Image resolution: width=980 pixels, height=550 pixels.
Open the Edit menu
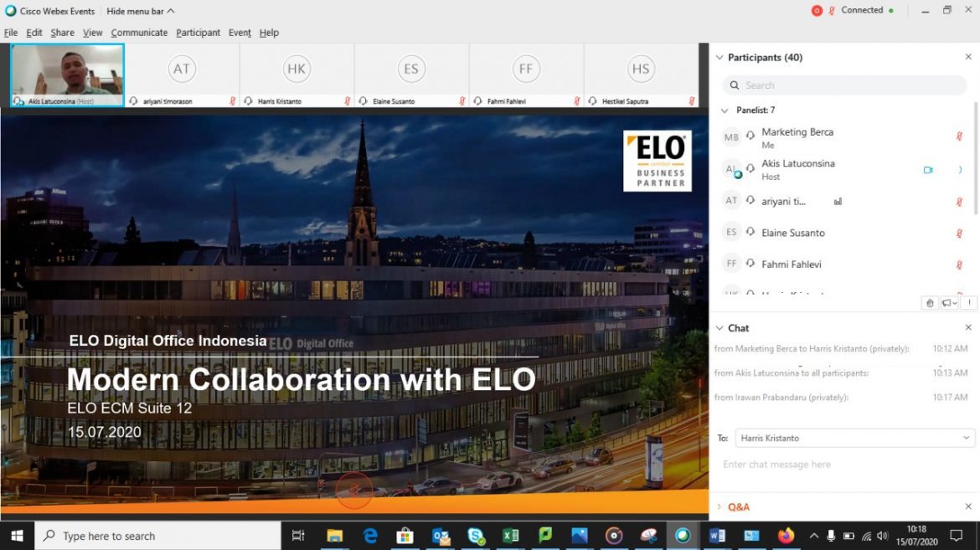click(x=34, y=33)
